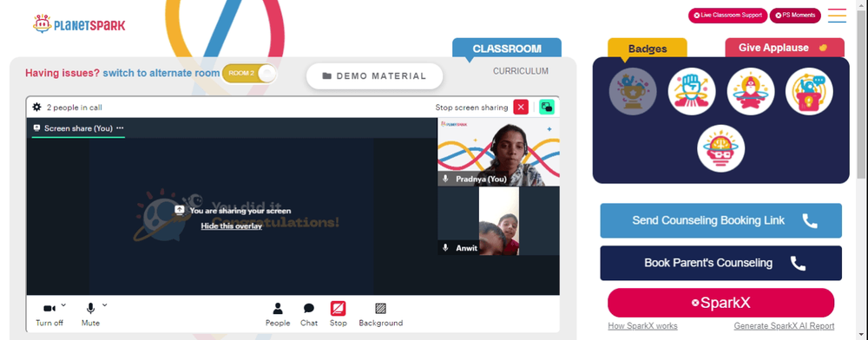Select Anwit's video thumbnail

click(x=498, y=221)
